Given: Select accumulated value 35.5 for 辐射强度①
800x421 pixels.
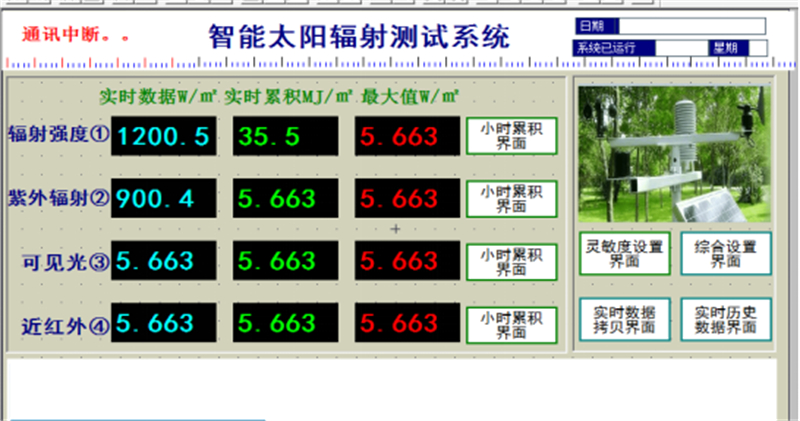Looking at the screenshot, I should click(285, 136).
